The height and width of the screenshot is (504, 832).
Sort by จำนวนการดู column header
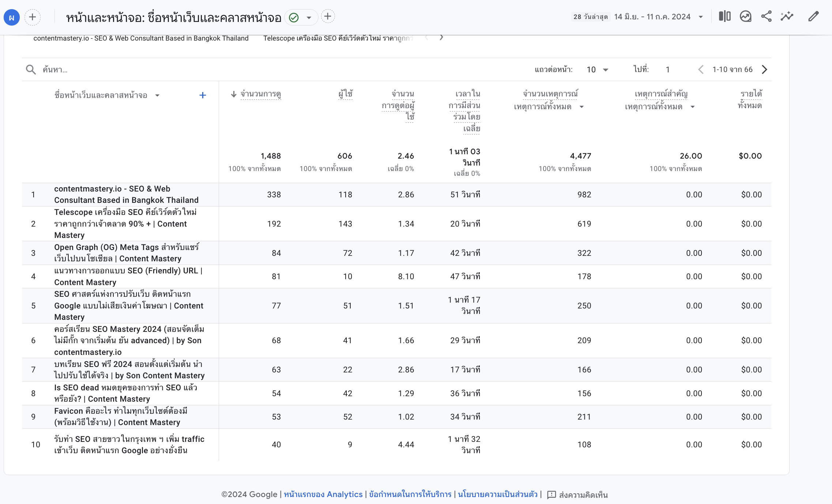[261, 94]
